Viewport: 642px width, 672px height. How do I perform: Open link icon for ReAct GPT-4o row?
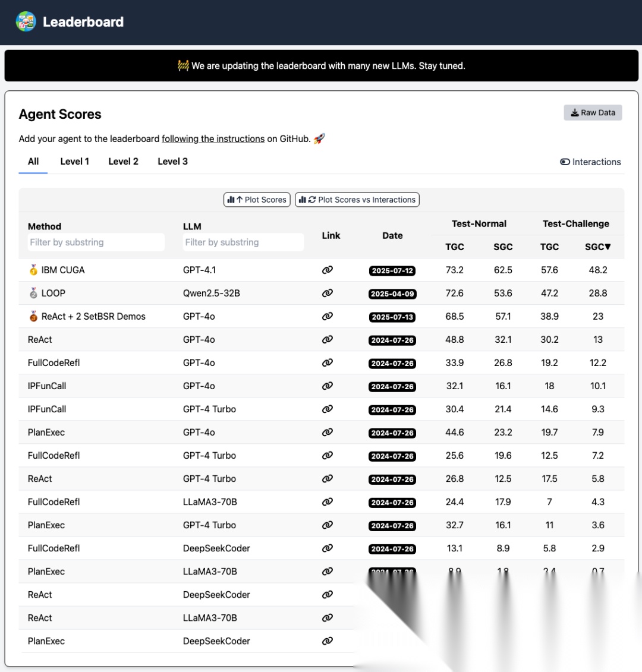(x=327, y=339)
